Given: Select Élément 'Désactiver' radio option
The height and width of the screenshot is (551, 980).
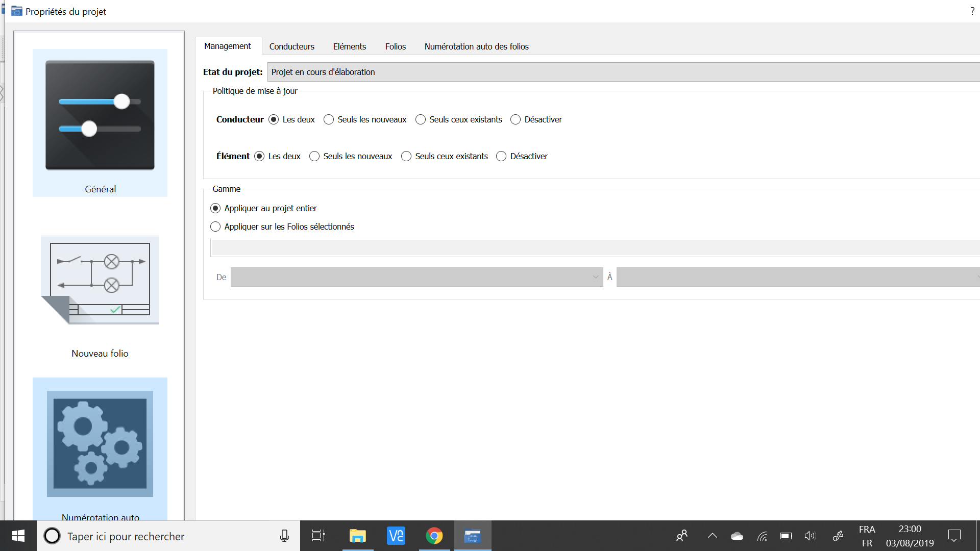Looking at the screenshot, I should click(x=501, y=156).
